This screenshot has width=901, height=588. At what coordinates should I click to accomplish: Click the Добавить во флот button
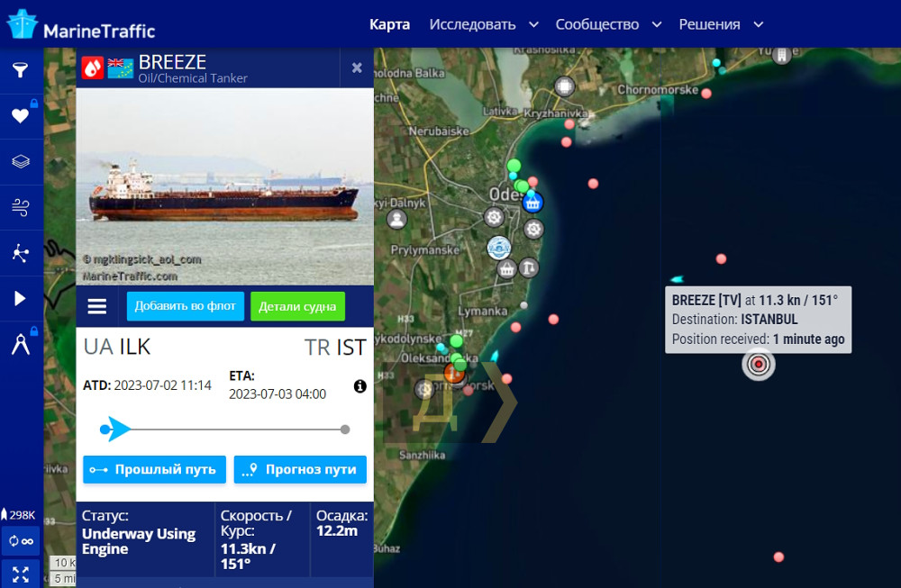185,306
